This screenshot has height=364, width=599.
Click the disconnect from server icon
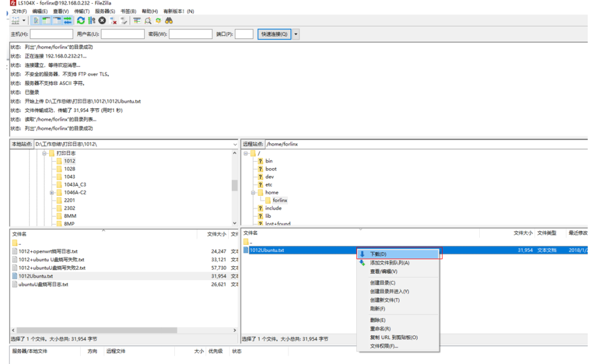[114, 20]
